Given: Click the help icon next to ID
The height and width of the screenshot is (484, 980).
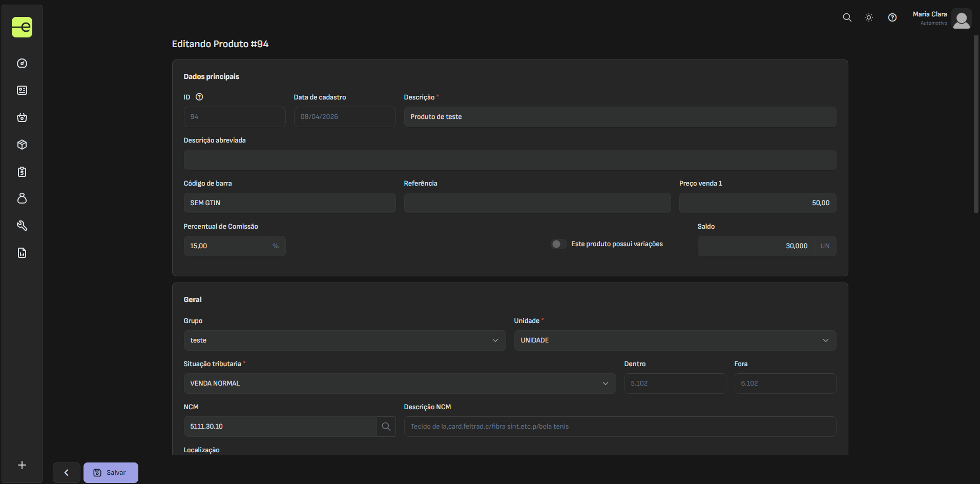Looking at the screenshot, I should (199, 97).
